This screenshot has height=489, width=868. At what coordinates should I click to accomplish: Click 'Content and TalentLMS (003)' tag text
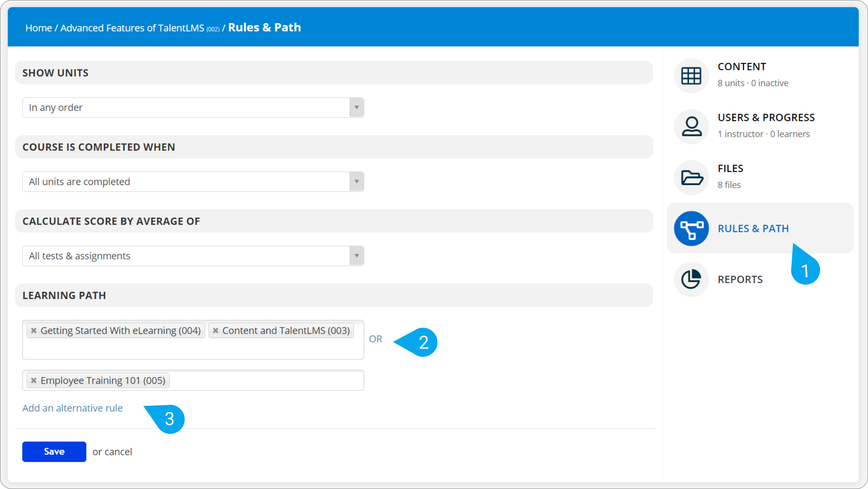click(286, 331)
